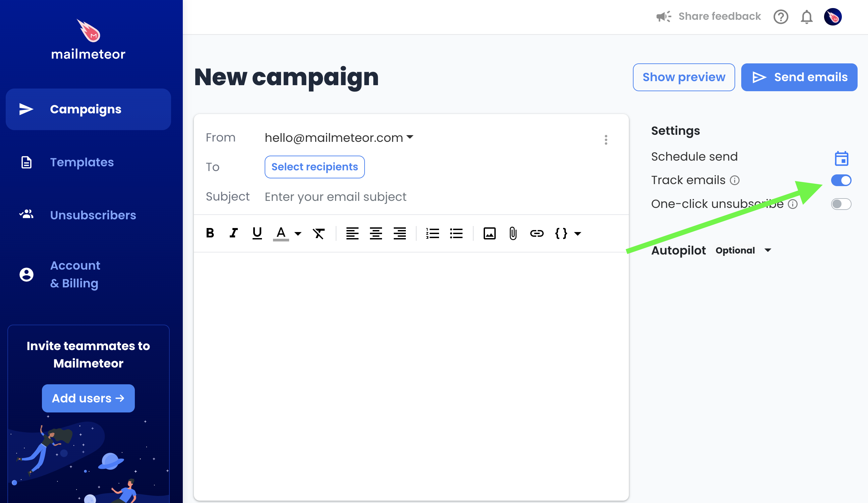Toggle a bulleted list
The width and height of the screenshot is (868, 503).
(456, 233)
